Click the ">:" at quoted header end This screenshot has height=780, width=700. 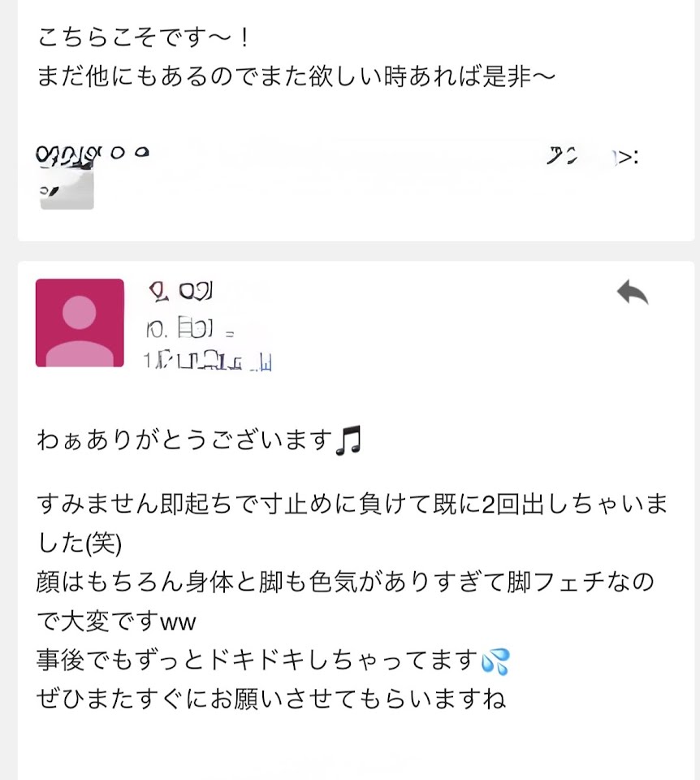(627, 157)
